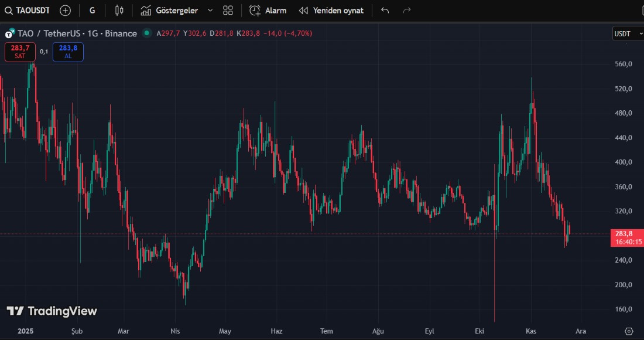Viewport: 644px width, 340px height.
Task: Open the USDT currency dropdown
Action: point(625,33)
